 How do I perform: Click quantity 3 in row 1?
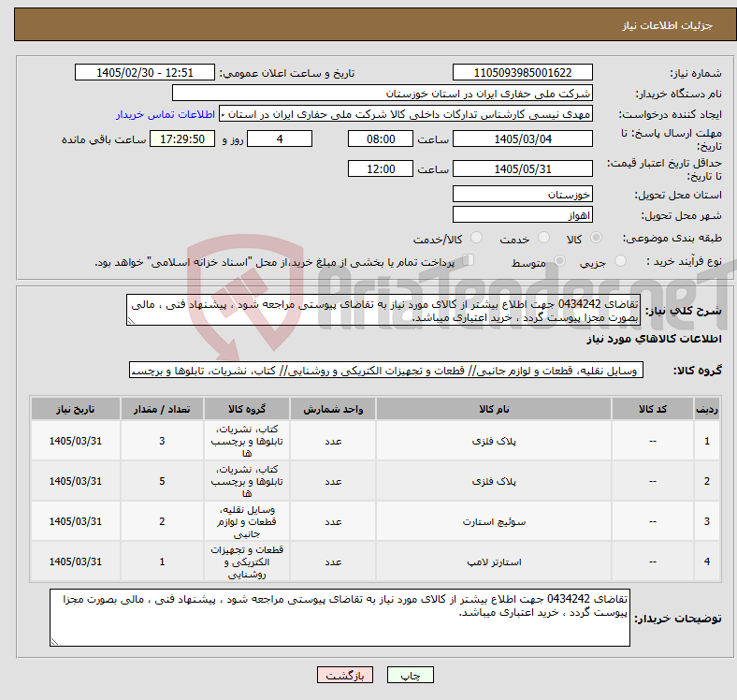click(x=162, y=441)
